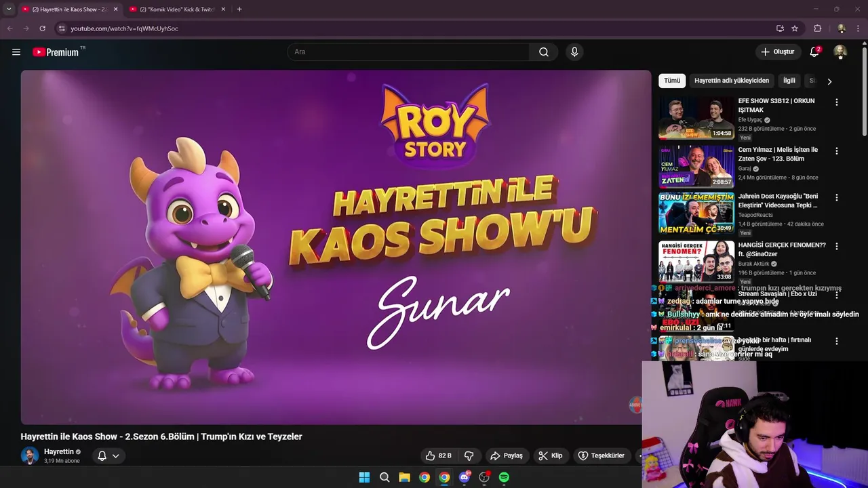This screenshot has height=488, width=868.
Task: Open options for Jahrein Dost Kayaoğlu video
Action: pyautogui.click(x=836, y=198)
